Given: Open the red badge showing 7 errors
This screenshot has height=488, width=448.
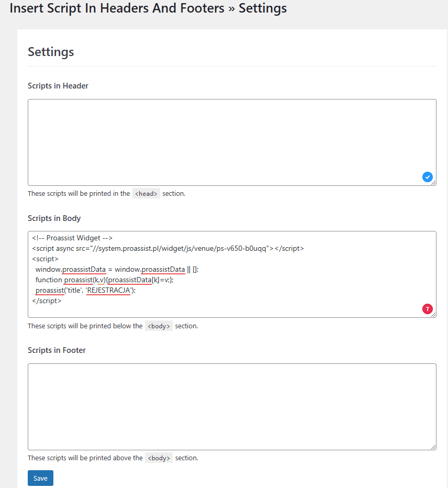Looking at the screenshot, I should [427, 309].
